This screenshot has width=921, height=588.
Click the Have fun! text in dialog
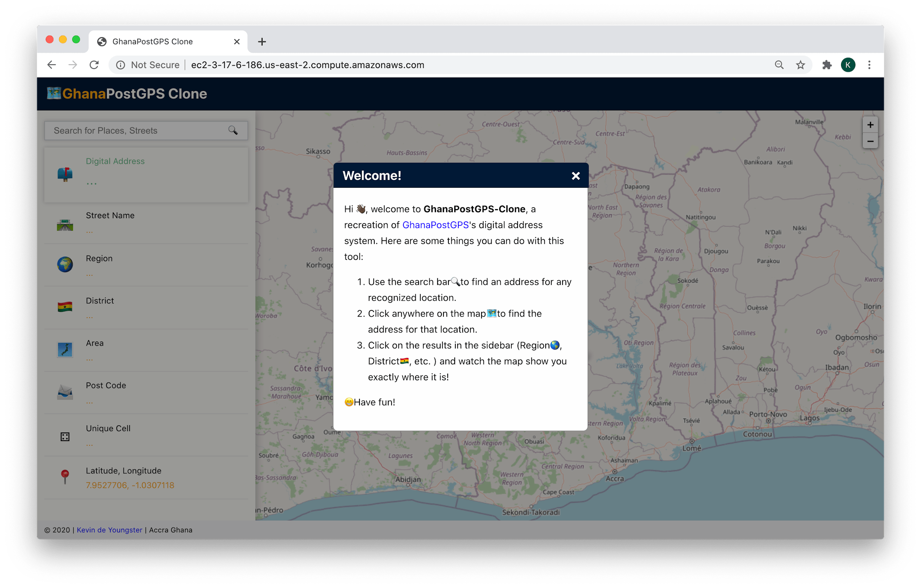pos(374,402)
